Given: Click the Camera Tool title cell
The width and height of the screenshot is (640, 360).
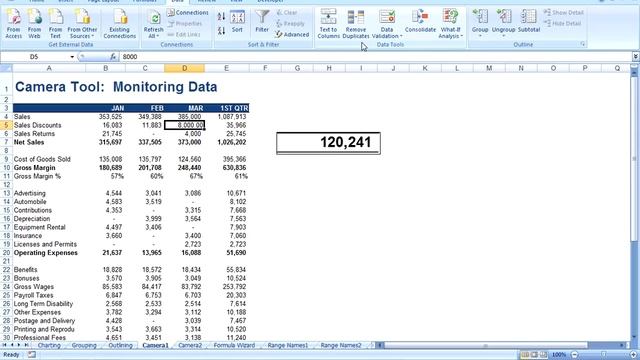Looking at the screenshot, I should [x=116, y=87].
